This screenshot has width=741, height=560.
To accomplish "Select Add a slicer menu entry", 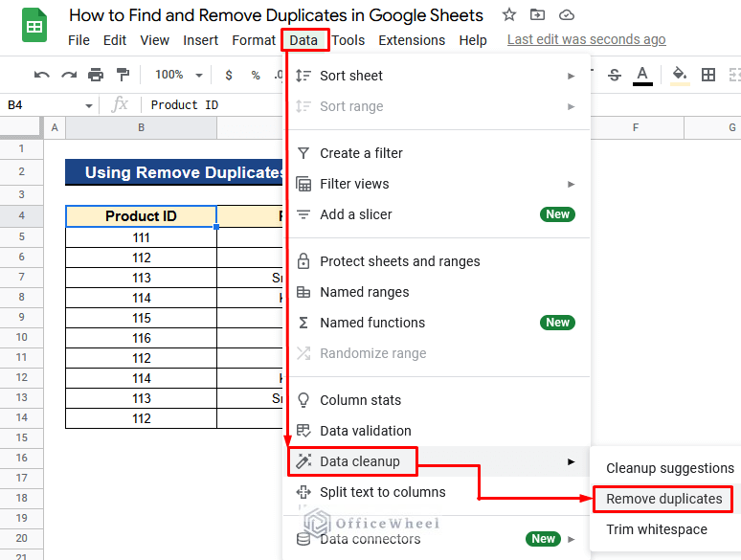I will (437, 214).
